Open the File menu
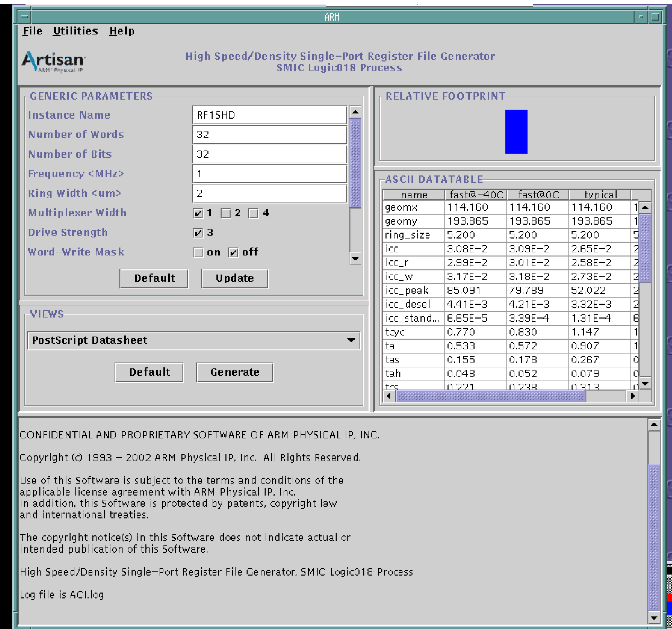This screenshot has height=629, width=672. point(32,31)
